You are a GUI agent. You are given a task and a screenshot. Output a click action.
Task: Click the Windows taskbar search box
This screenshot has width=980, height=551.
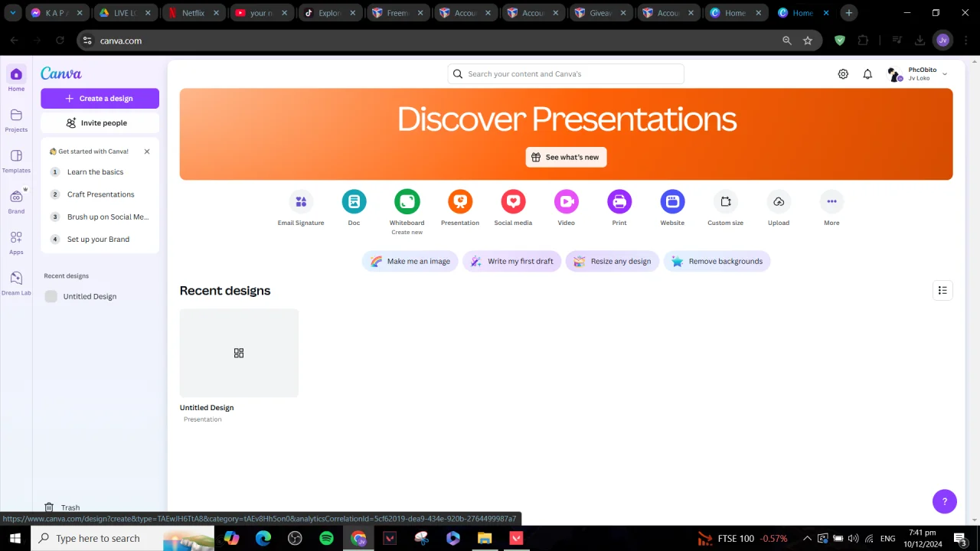pyautogui.click(x=122, y=539)
